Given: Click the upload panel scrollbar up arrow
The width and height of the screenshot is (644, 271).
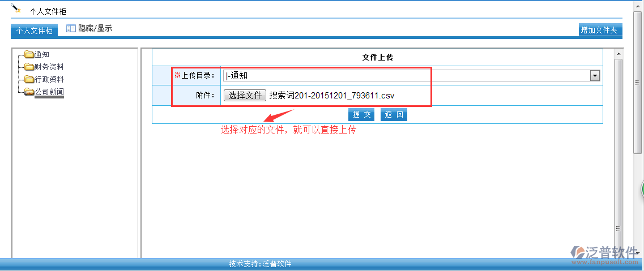Looking at the screenshot, I should pyautogui.click(x=618, y=54).
